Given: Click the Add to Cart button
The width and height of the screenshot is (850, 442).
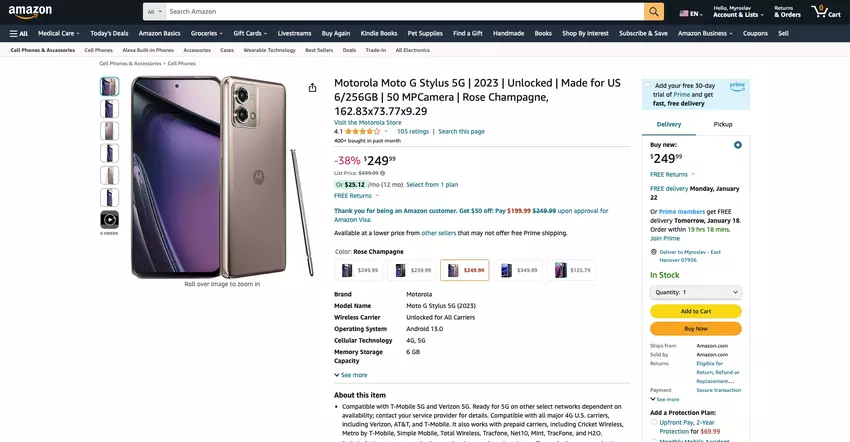Looking at the screenshot, I should click(x=695, y=311).
